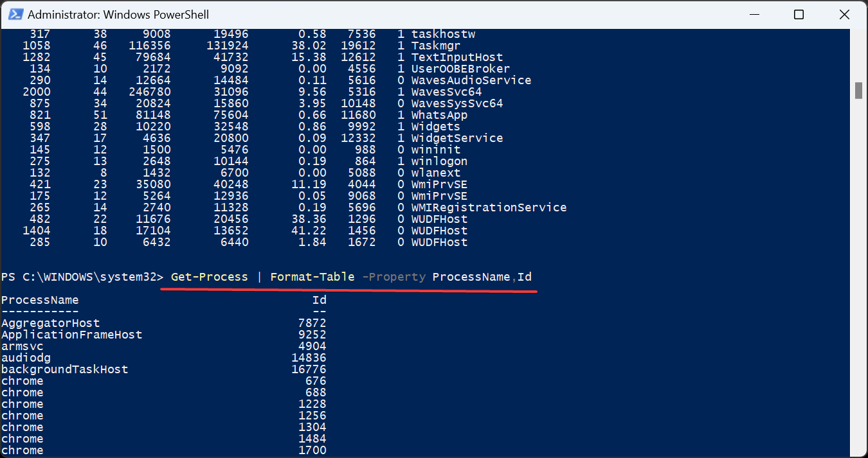
Task: Select the ApplicationFrameHost process name
Action: (x=72, y=335)
